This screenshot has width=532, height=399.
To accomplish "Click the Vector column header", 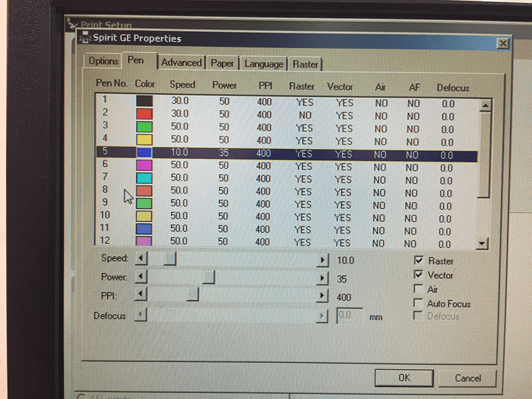I will (x=340, y=87).
